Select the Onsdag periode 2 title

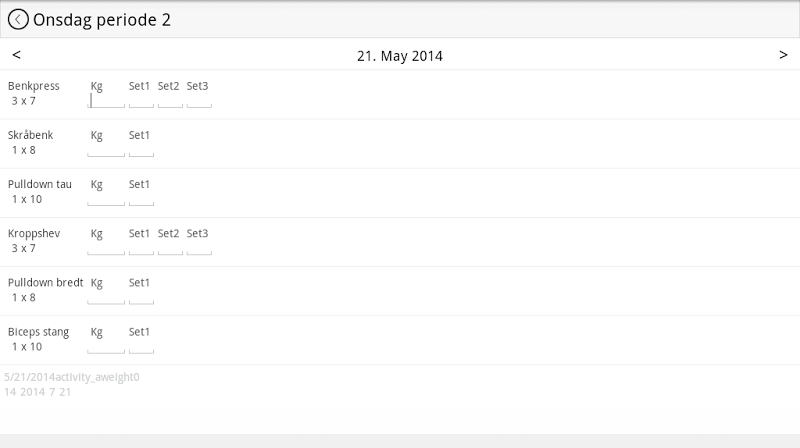click(x=102, y=20)
